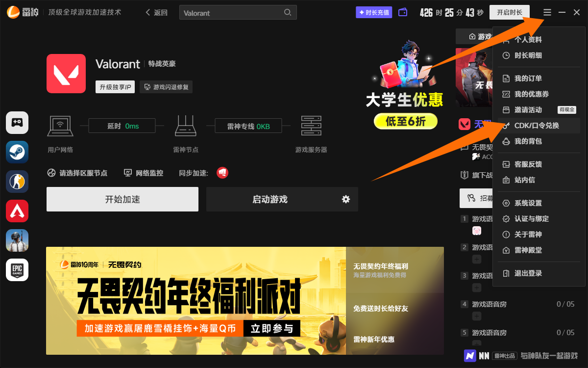The width and height of the screenshot is (588, 368).
Task: Click the Valorant search input field
Action: 238,13
